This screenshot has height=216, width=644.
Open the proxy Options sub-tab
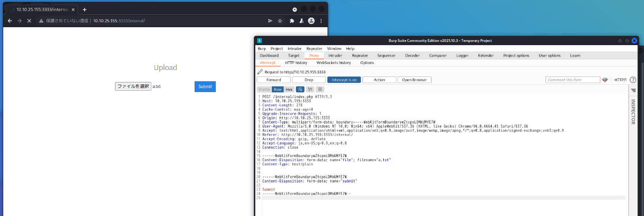tap(367, 63)
